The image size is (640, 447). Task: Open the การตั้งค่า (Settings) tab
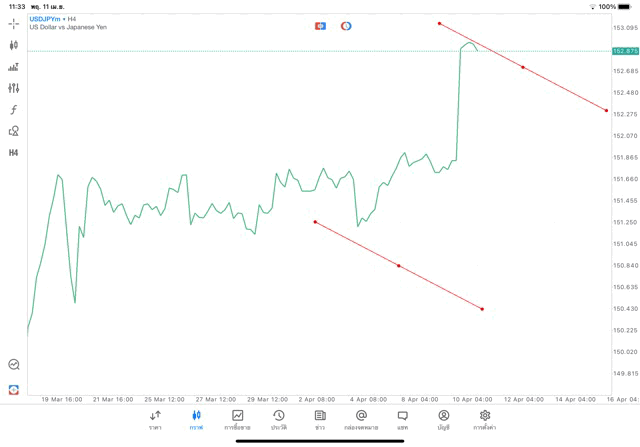(x=485, y=420)
